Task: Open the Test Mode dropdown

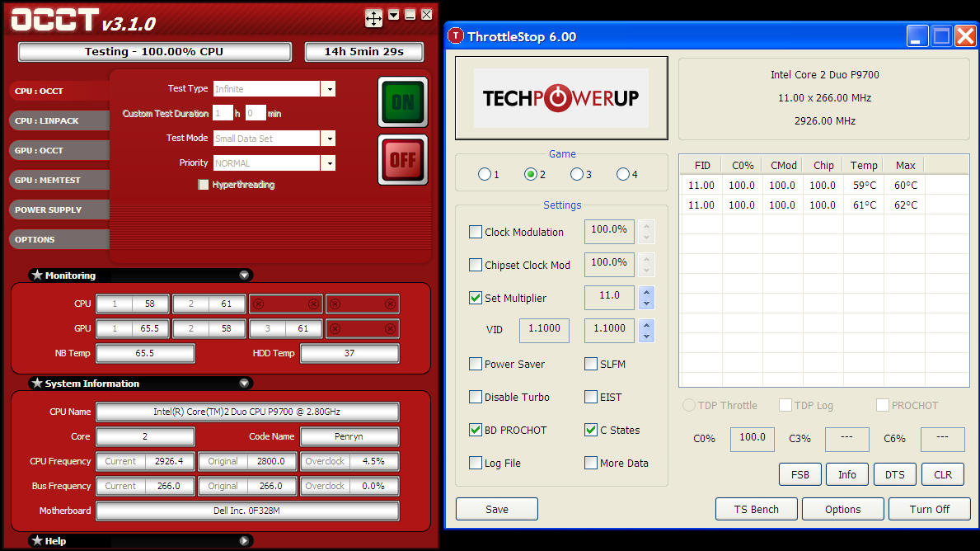Action: tap(328, 139)
